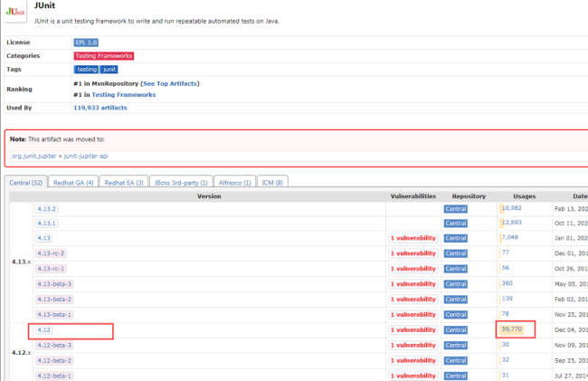This screenshot has width=588, height=381.
Task: Open version 4.12-beta-3
Action: click(54, 346)
